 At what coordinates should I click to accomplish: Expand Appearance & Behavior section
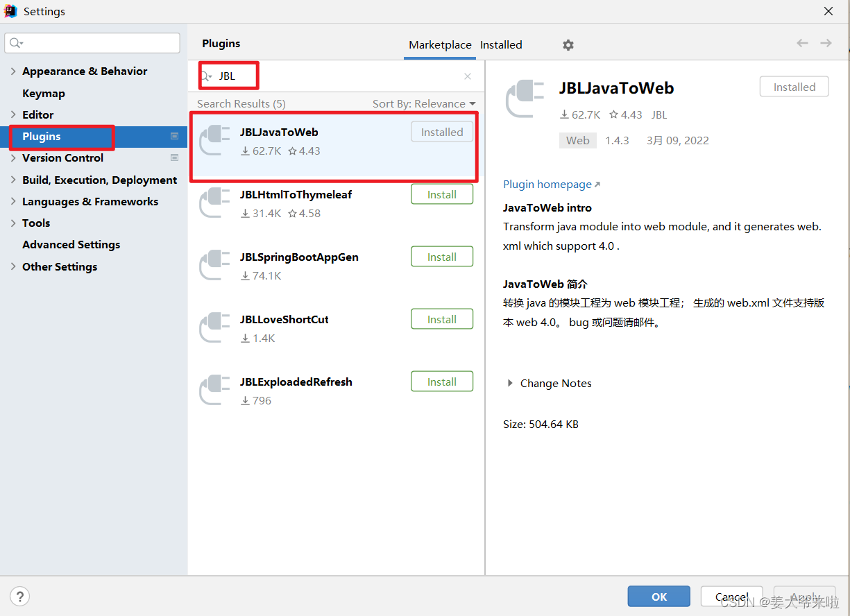[13, 71]
